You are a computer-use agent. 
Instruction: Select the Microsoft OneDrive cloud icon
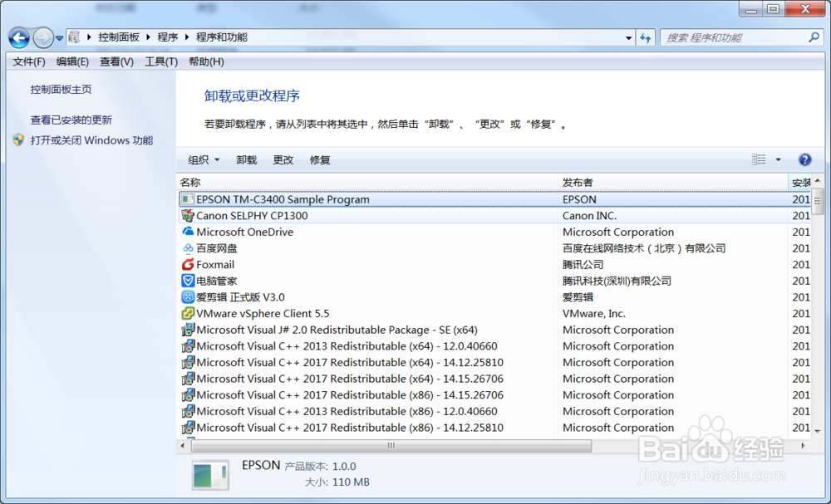click(x=187, y=232)
